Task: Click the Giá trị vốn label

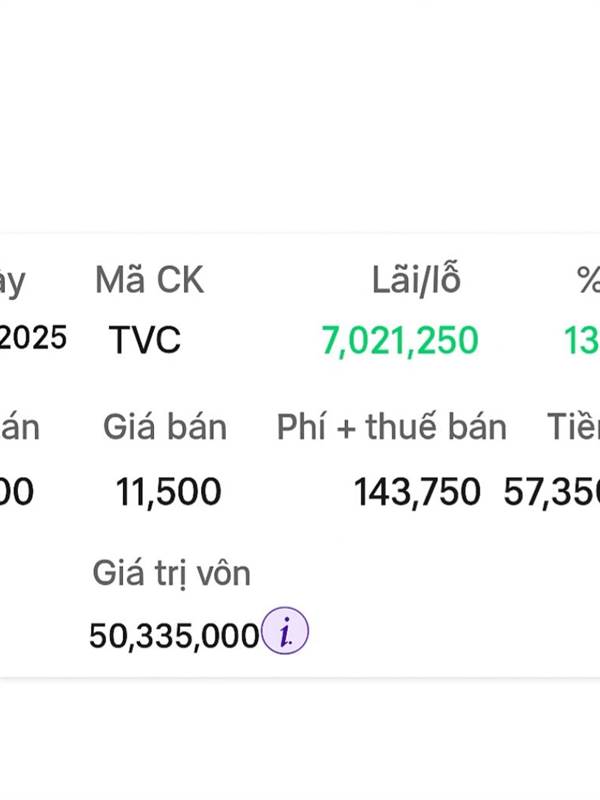Action: (171, 574)
